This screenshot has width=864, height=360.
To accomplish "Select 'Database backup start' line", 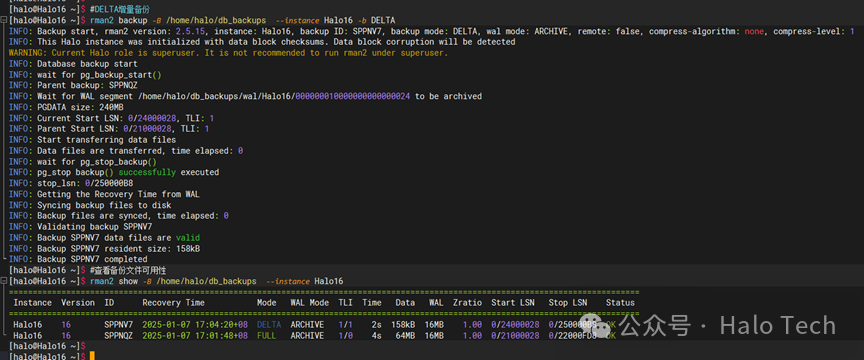I will point(73,64).
